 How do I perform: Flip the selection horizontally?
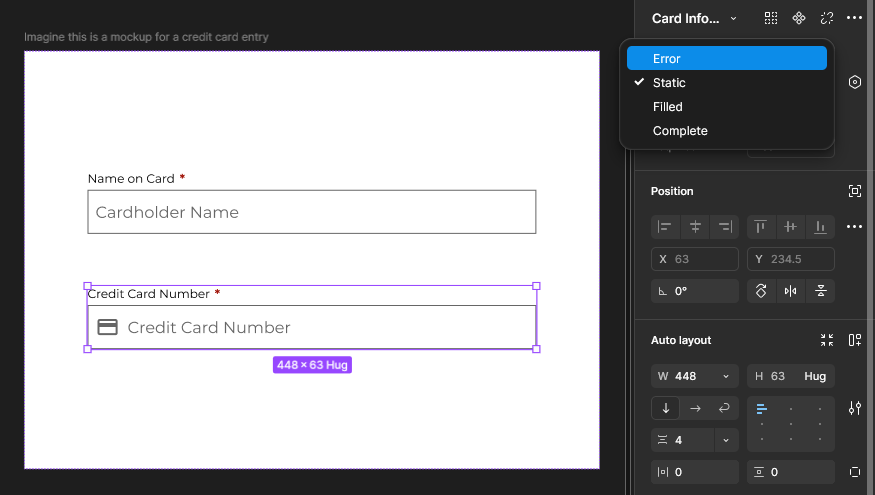[791, 291]
